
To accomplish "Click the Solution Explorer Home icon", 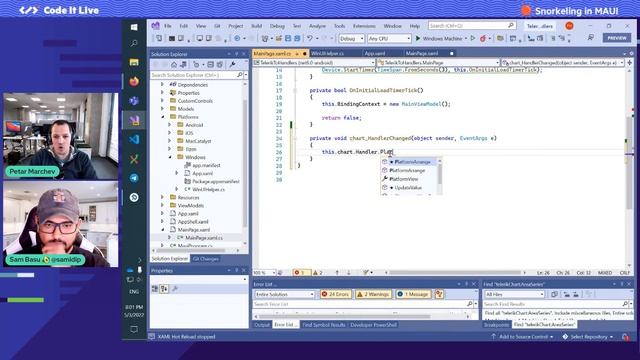I will pyautogui.click(x=174, y=64).
